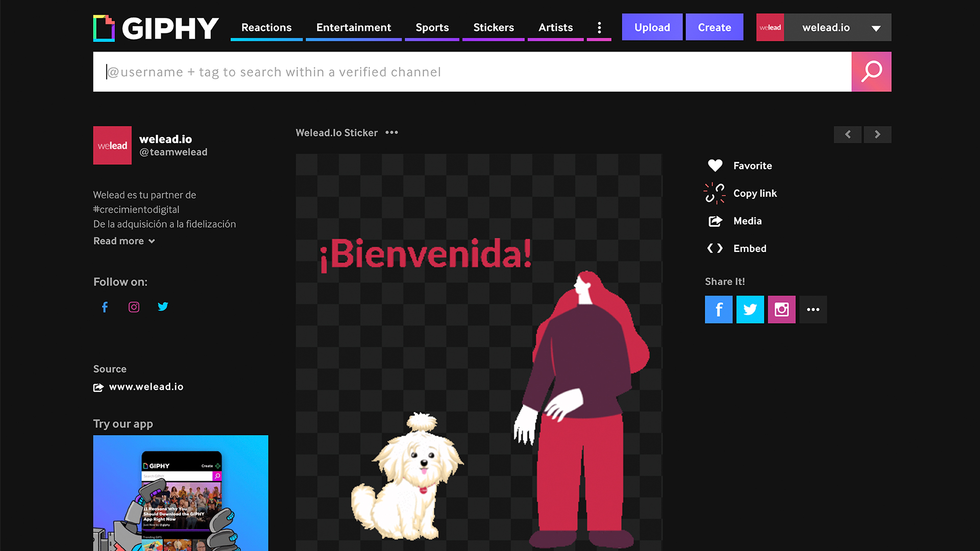Share sticker on Facebook
Viewport: 980px width, 551px height.
(719, 310)
